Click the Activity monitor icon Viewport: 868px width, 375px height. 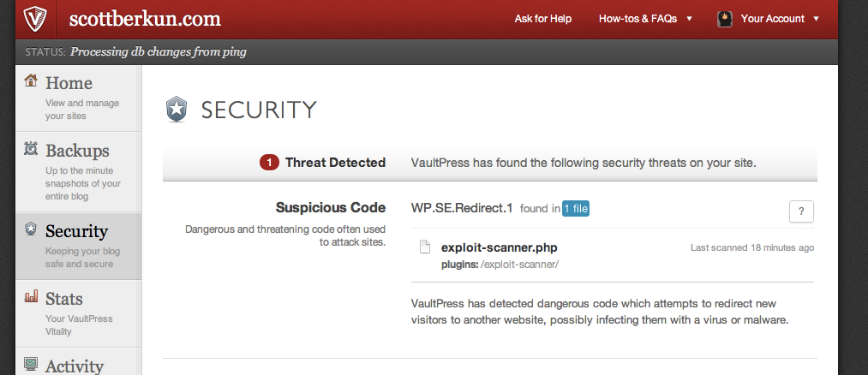[31, 364]
